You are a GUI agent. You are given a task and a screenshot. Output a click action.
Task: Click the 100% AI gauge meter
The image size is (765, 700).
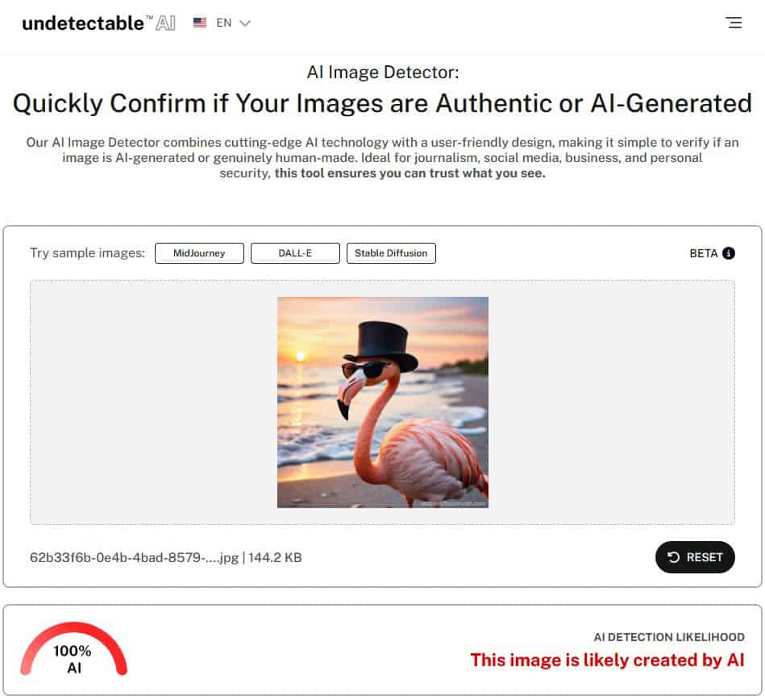(73, 650)
